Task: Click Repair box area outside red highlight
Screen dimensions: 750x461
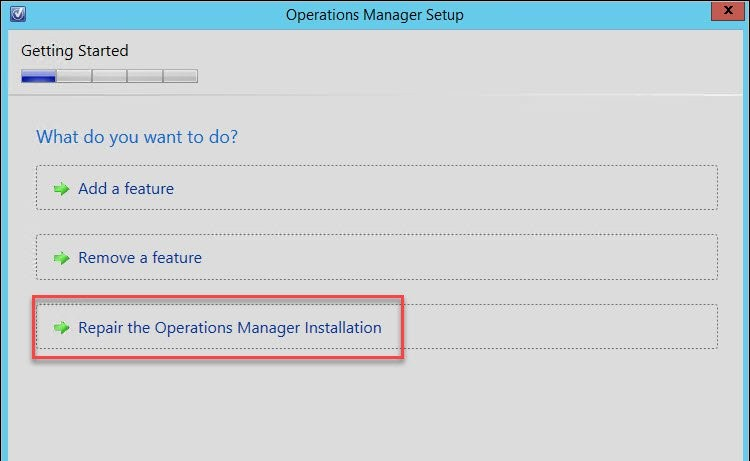Action: [561, 327]
